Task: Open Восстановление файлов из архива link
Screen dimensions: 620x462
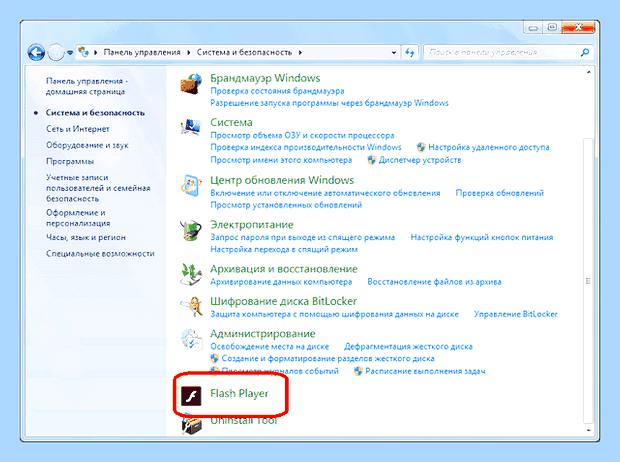Action: click(x=434, y=282)
